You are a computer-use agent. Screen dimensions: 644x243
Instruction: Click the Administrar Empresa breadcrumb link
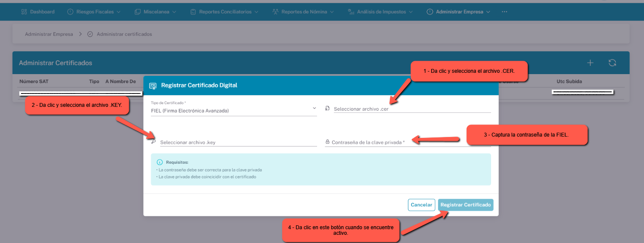pyautogui.click(x=49, y=34)
